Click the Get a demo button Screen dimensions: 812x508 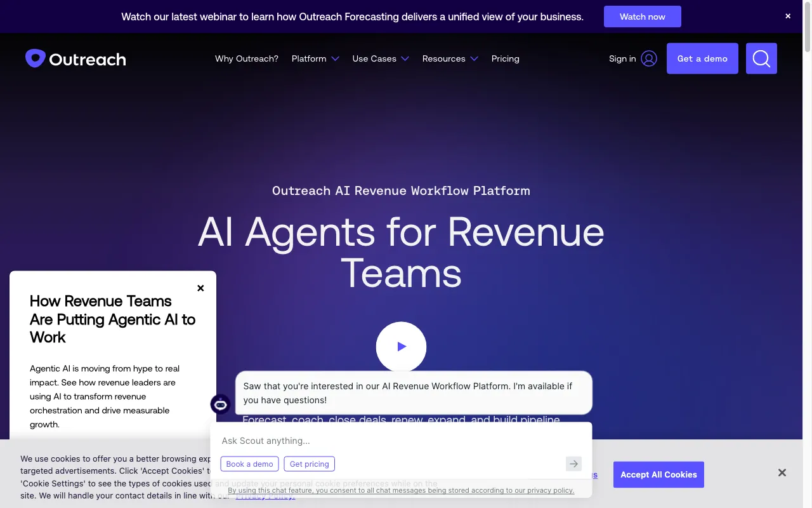(x=702, y=58)
